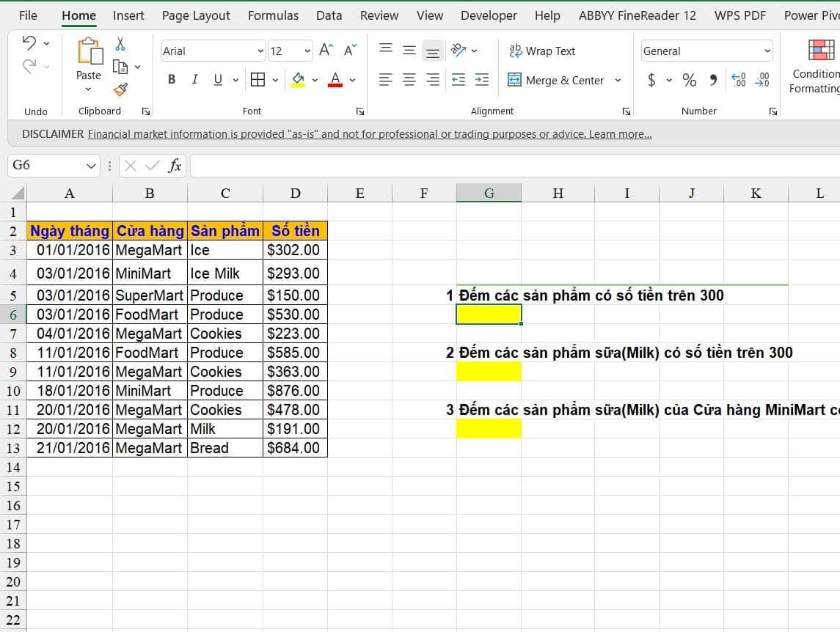Open the Name Box dropdown arrow
The height and width of the screenshot is (632, 840).
pos(91,166)
